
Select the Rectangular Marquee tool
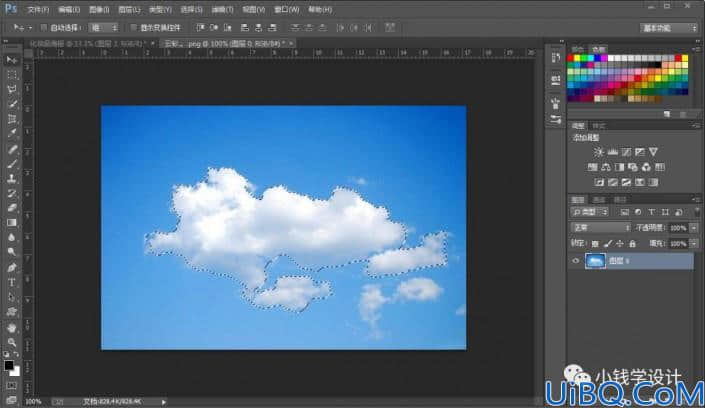pos(12,75)
